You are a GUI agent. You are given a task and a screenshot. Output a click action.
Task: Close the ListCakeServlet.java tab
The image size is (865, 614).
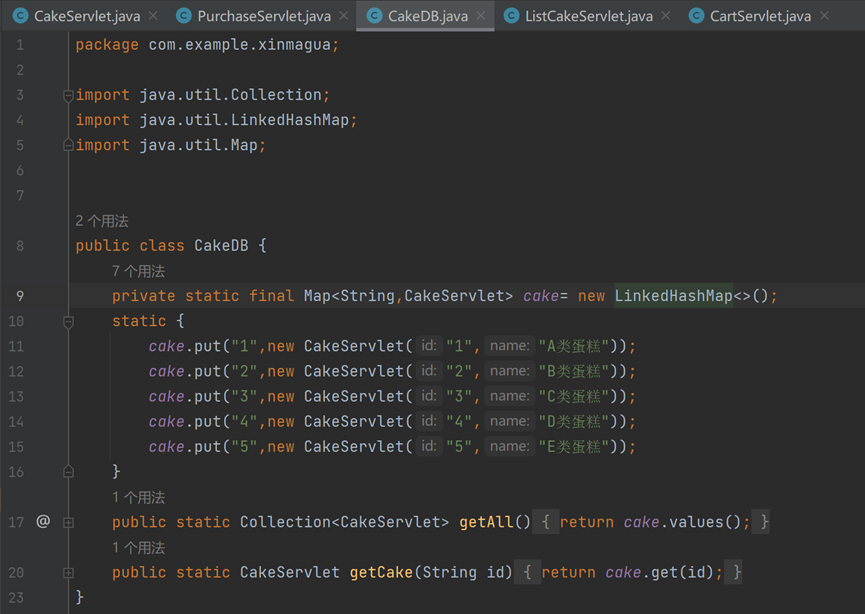pos(666,16)
